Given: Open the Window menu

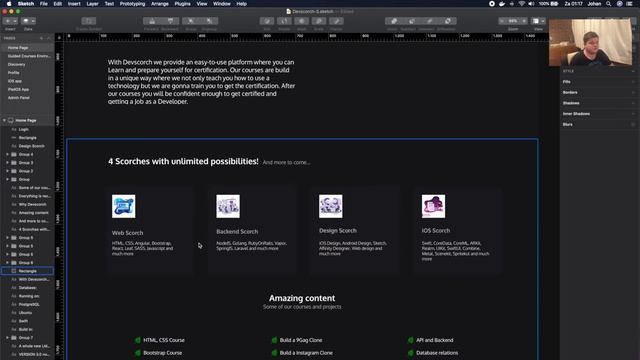Looking at the screenshot, I should [222, 4].
